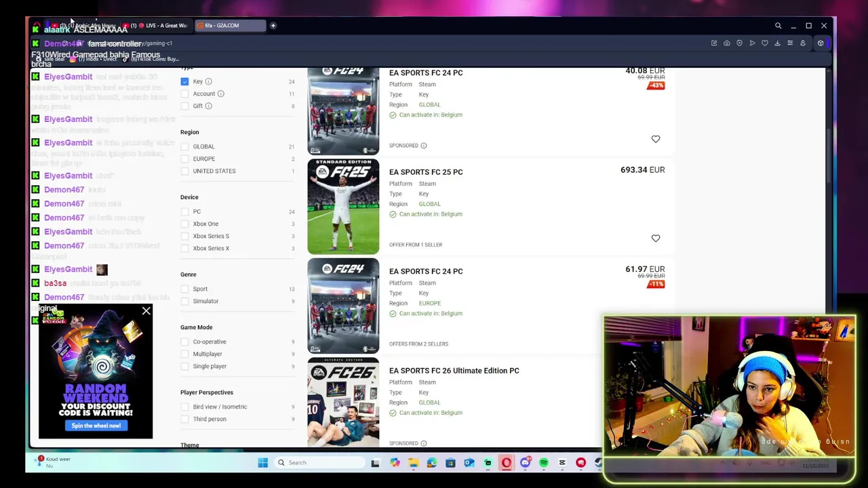Click the Windows taskbar Search box
Viewport: 868px width, 488px height.
coord(320,463)
